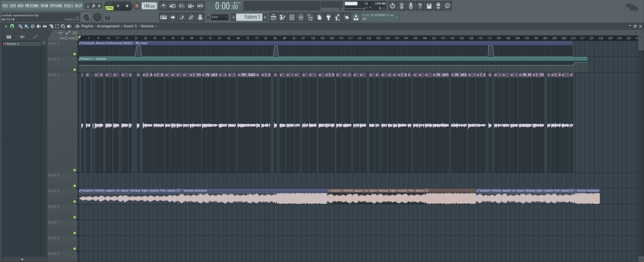Open the Playlist options menu arrow
644x262 pixels.
[x=6, y=26]
